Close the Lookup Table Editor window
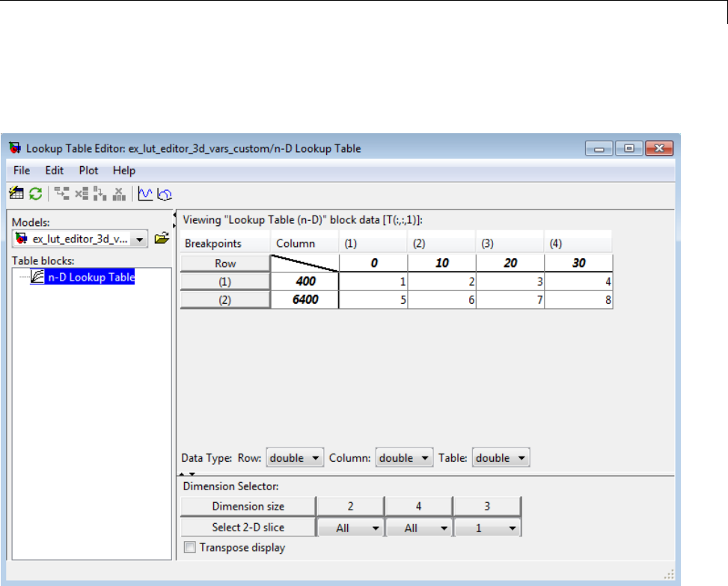 pos(659,149)
